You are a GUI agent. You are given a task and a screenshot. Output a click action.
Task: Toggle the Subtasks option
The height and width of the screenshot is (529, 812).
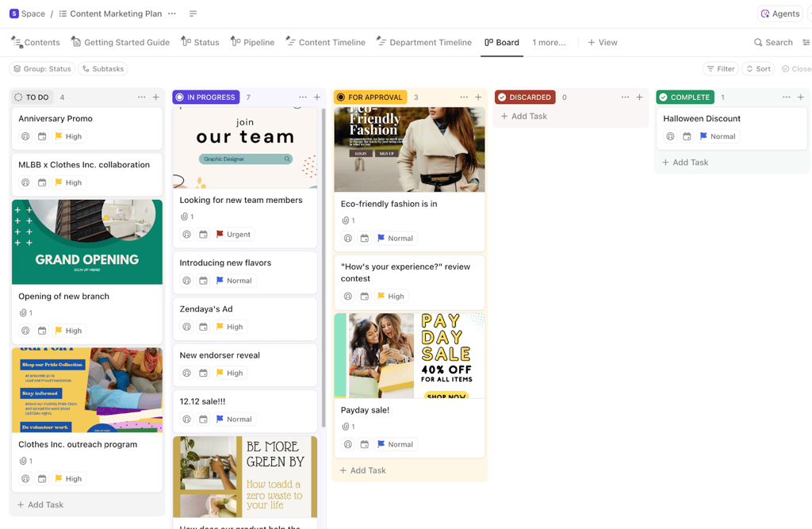103,69
